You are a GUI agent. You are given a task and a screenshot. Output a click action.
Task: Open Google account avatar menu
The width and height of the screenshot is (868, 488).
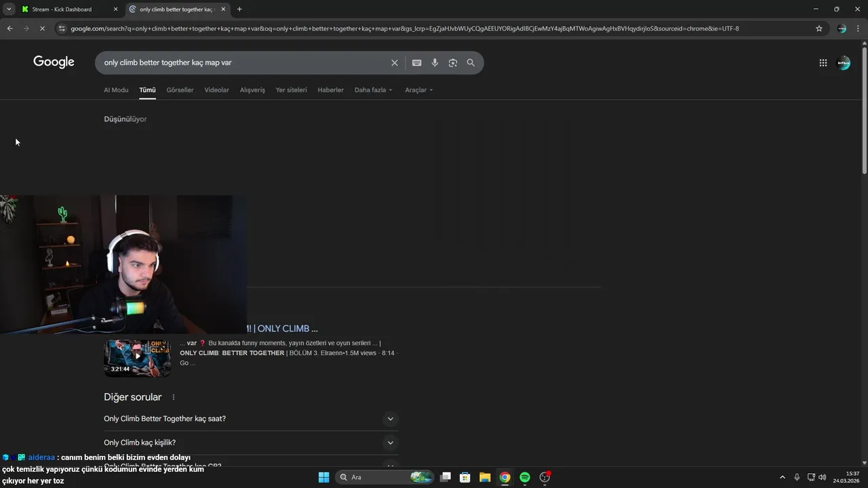pyautogui.click(x=844, y=63)
